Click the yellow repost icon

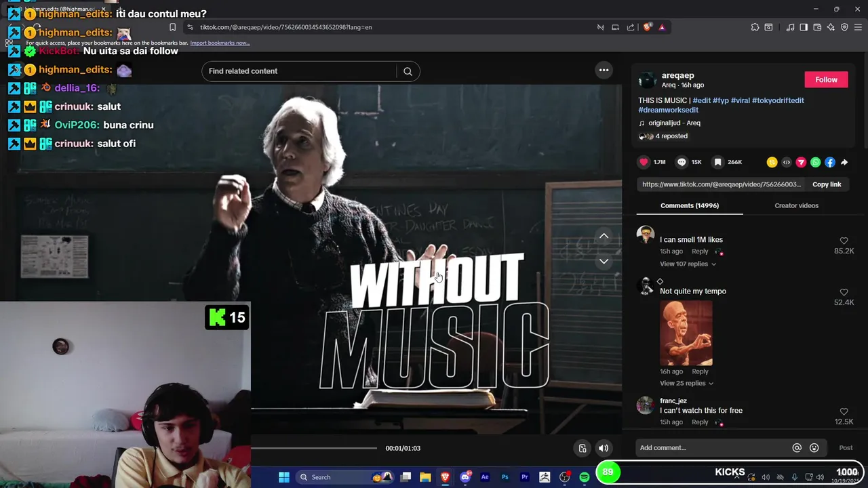point(772,162)
